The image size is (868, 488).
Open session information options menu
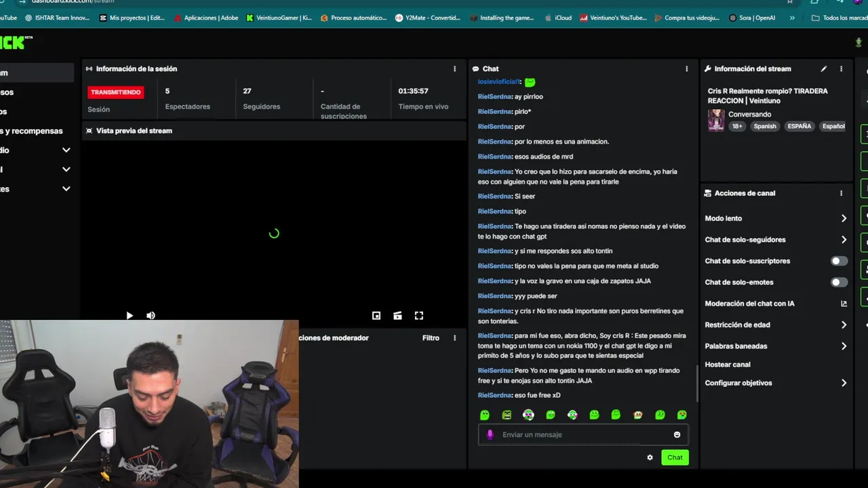(454, 68)
